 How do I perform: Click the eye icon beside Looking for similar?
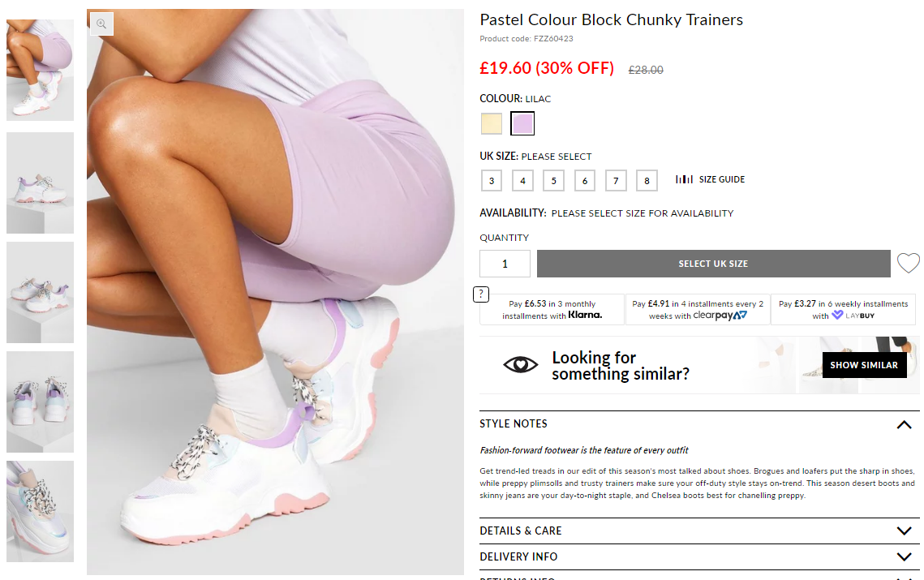coord(520,365)
